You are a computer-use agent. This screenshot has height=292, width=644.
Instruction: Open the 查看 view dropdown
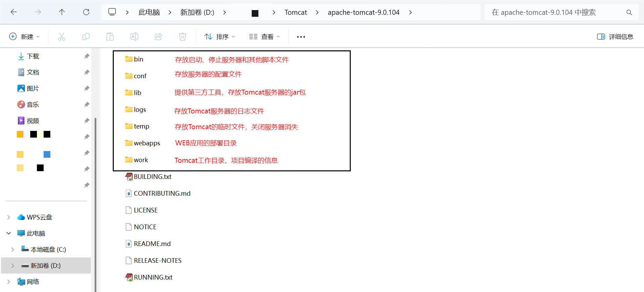point(264,37)
